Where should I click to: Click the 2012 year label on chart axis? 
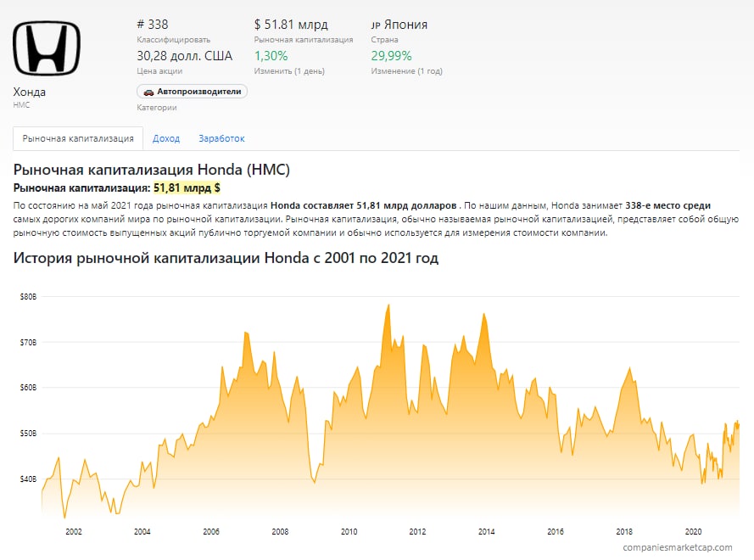coord(417,532)
